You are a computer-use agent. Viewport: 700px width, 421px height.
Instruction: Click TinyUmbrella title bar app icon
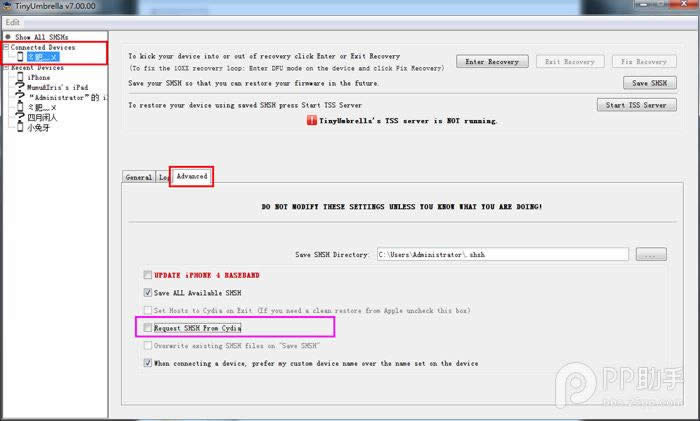[x=7, y=6]
